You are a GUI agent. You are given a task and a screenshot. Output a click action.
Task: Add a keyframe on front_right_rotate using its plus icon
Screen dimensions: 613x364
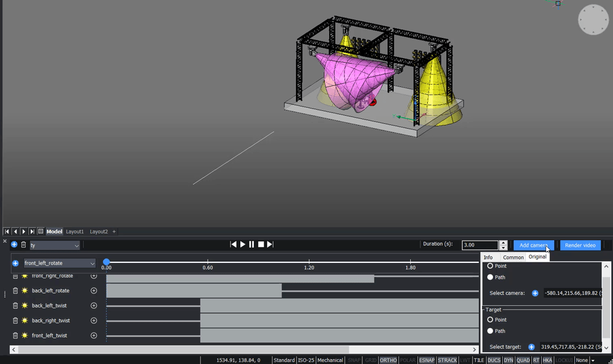pyautogui.click(x=93, y=276)
